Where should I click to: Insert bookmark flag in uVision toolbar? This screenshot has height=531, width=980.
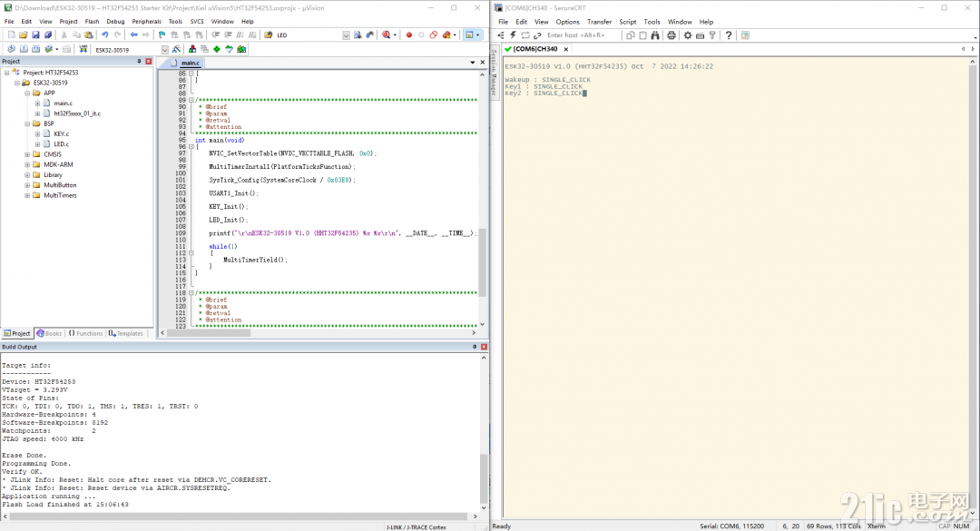pyautogui.click(x=162, y=35)
